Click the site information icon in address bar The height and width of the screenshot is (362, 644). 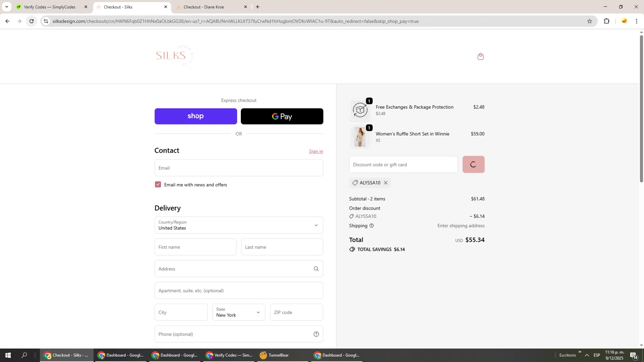tap(46, 21)
